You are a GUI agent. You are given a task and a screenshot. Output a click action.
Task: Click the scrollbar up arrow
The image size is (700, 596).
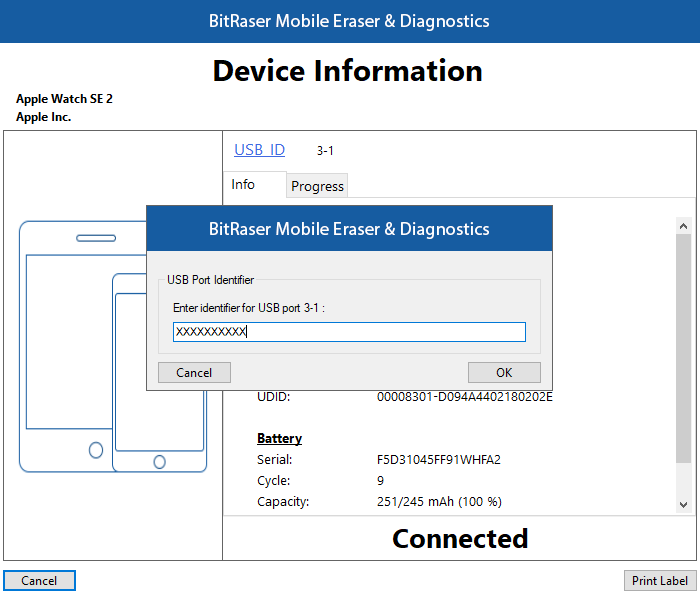[683, 226]
